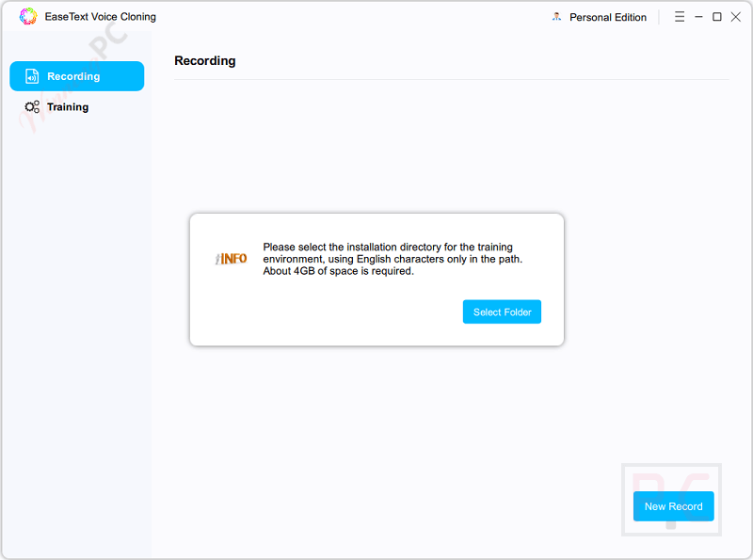Viewport: 753px width, 560px height.
Task: Click the Personal Edition user icon
Action: click(556, 17)
